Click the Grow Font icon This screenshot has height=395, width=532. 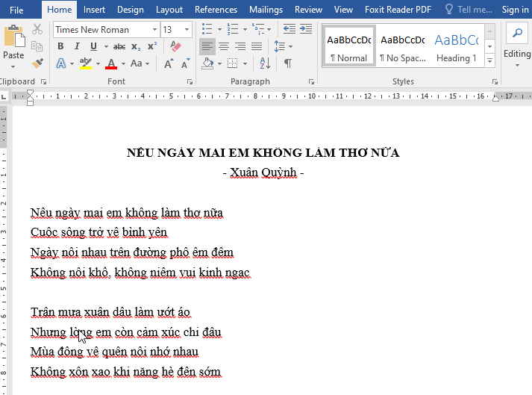(x=169, y=63)
